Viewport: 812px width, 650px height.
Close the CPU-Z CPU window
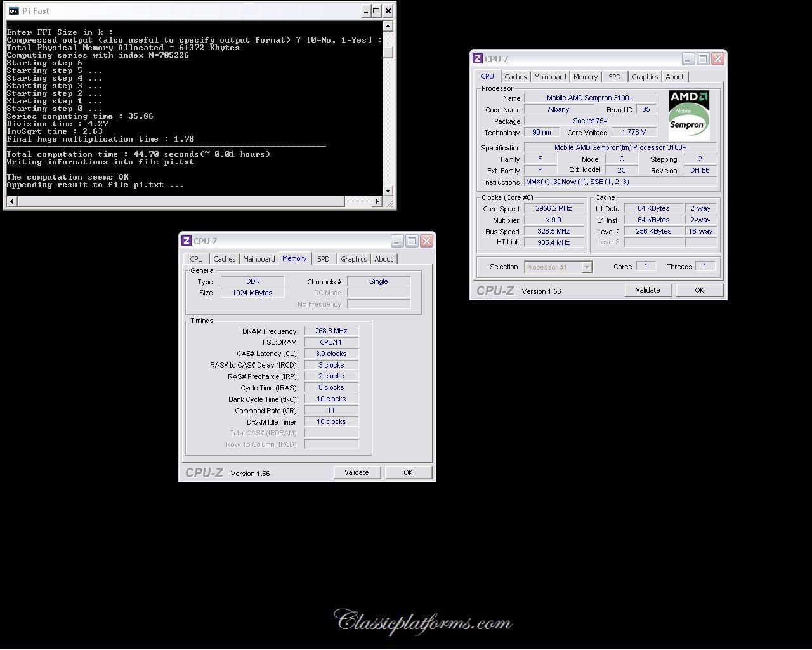pos(717,58)
